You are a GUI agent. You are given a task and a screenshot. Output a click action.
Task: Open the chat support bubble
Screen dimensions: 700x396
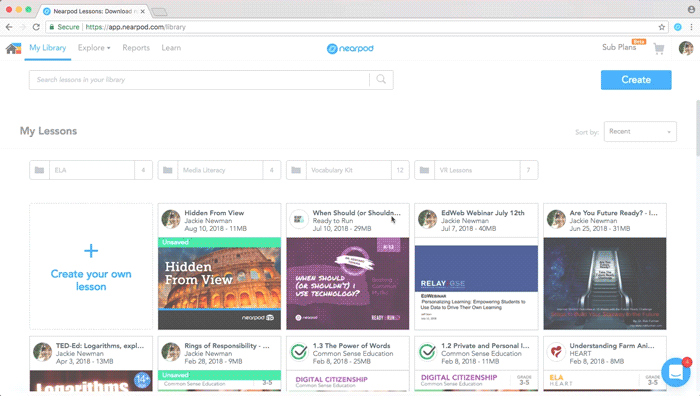[676, 372]
